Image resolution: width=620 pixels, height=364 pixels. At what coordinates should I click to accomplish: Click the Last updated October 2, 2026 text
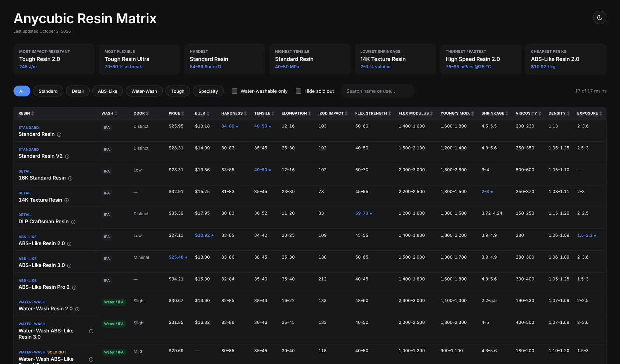point(42,31)
